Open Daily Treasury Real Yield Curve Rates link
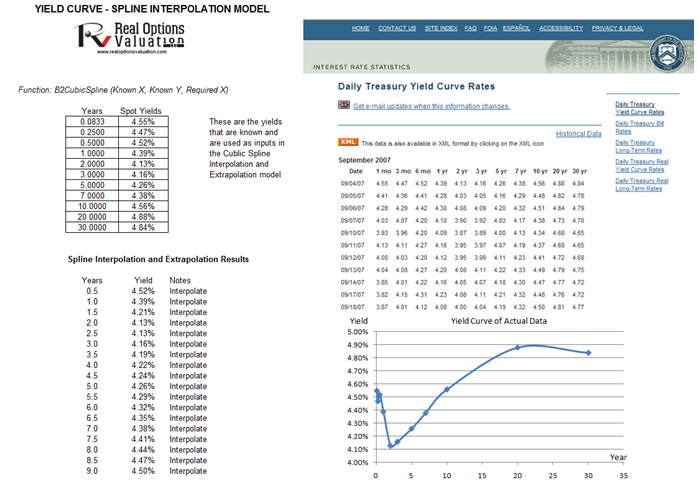 pos(642,165)
